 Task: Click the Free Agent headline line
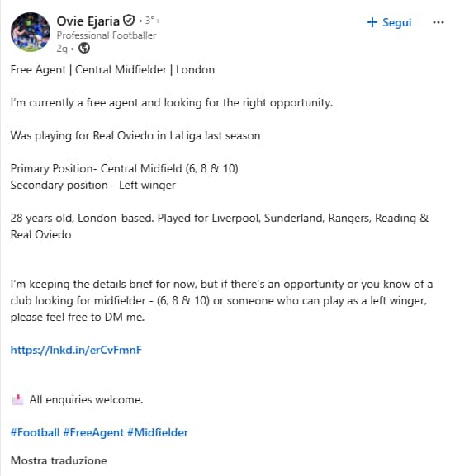coord(112,70)
